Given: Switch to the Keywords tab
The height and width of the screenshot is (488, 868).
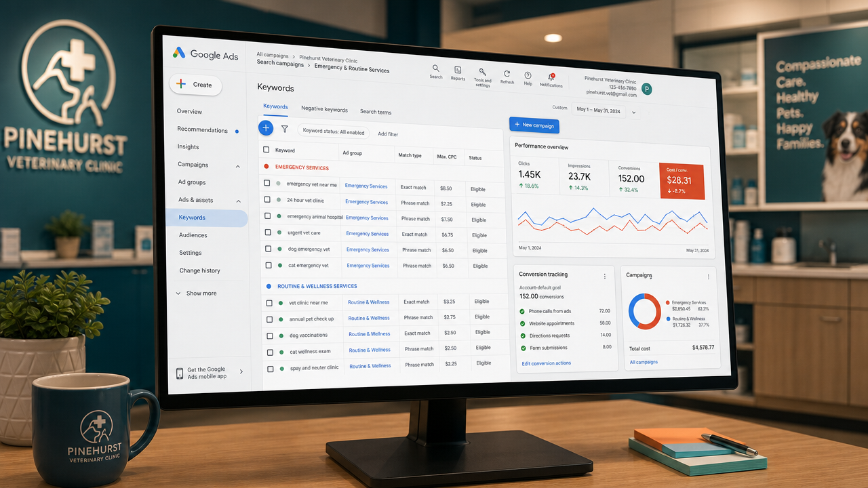Looking at the screenshot, I should click(275, 106).
